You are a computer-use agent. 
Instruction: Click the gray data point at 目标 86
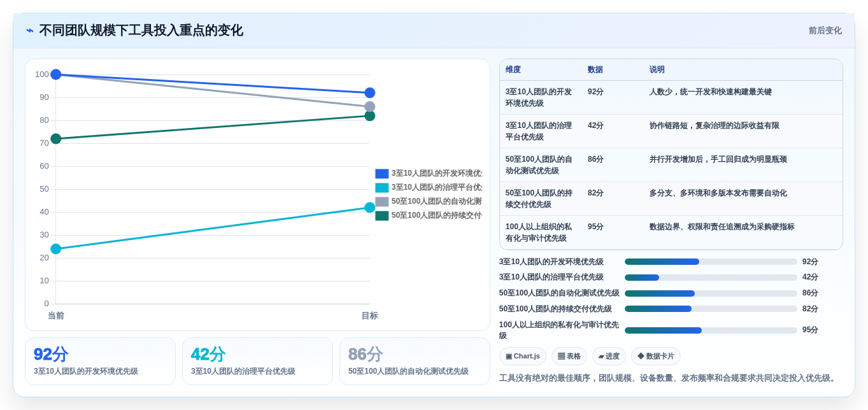370,107
